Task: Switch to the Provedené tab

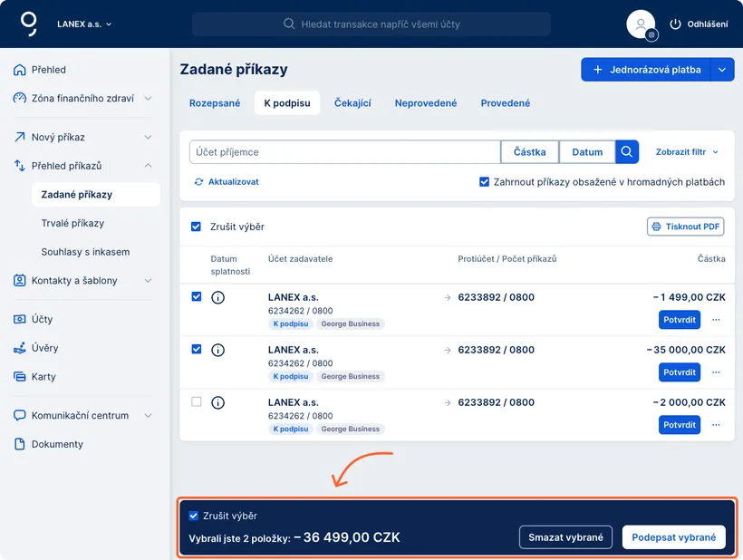Action: pyautogui.click(x=505, y=103)
